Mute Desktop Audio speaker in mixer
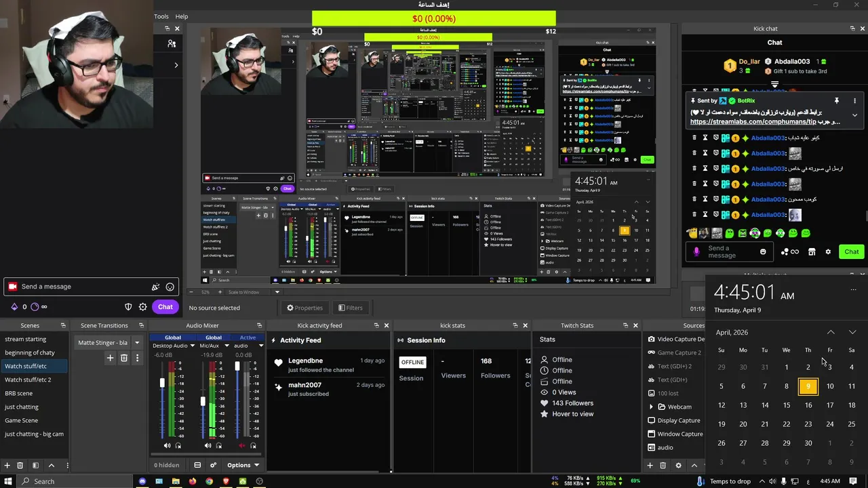Viewport: 868px width, 488px height. pos(167,445)
